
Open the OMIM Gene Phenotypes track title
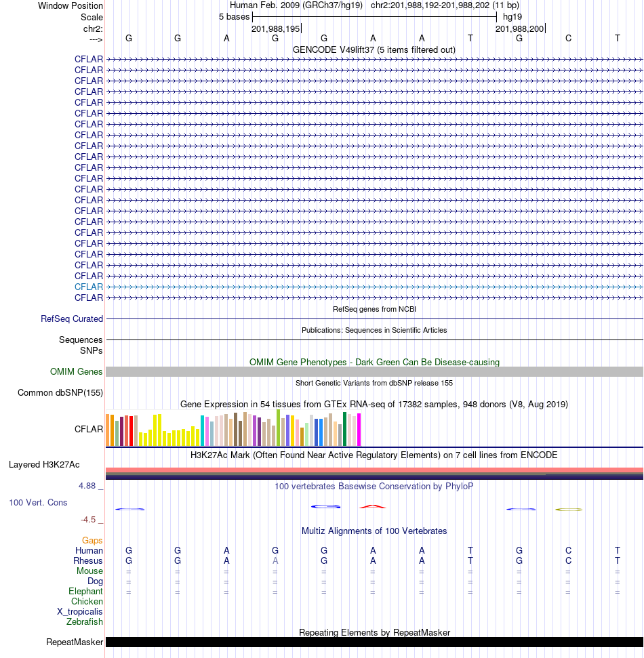pyautogui.click(x=374, y=362)
